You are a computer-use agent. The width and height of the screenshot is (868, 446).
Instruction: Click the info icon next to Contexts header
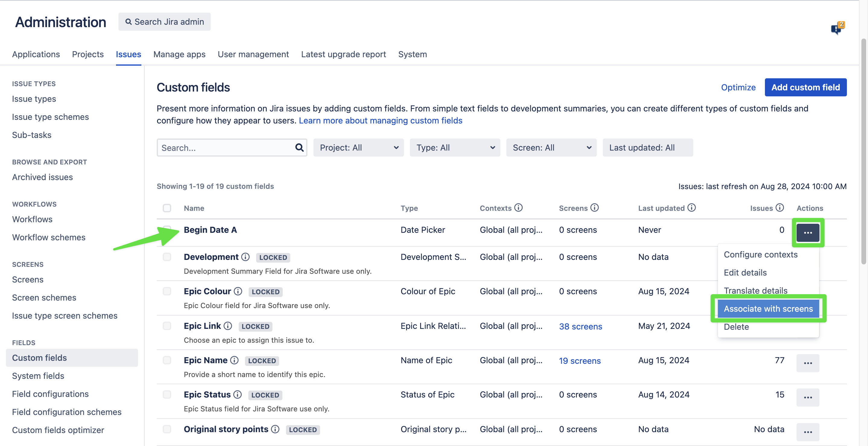[519, 208]
